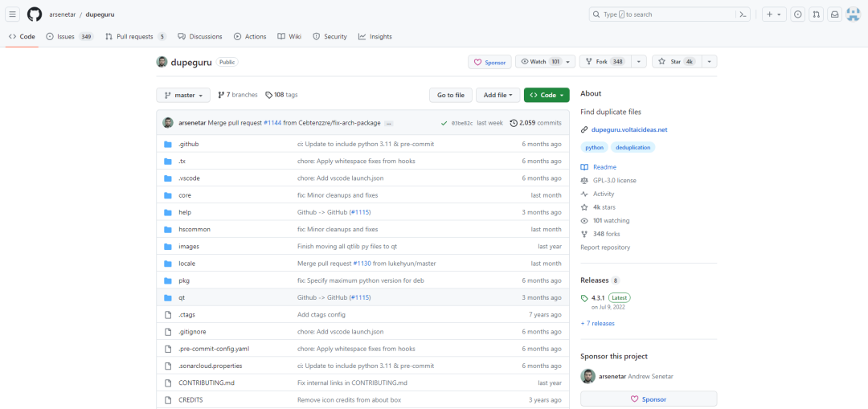
Task: Open the + 7 releases link
Action: coord(597,323)
